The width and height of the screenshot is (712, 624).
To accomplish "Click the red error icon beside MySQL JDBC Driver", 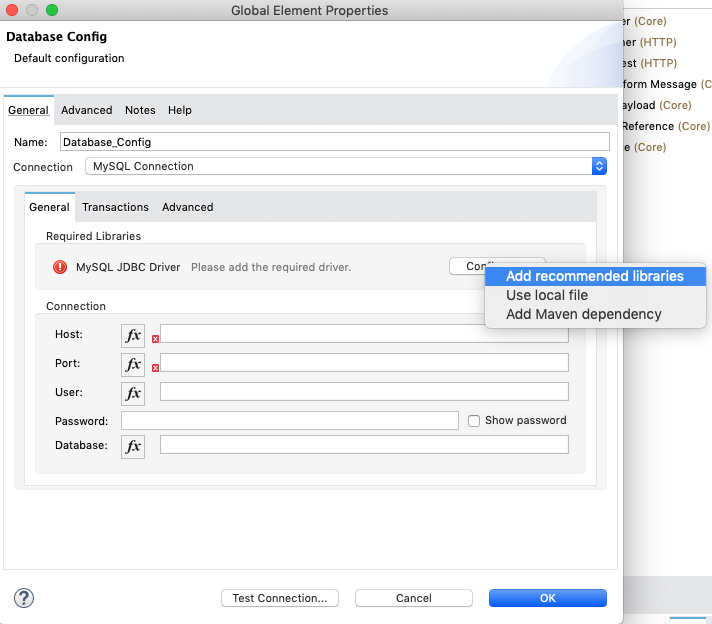I will (60, 267).
